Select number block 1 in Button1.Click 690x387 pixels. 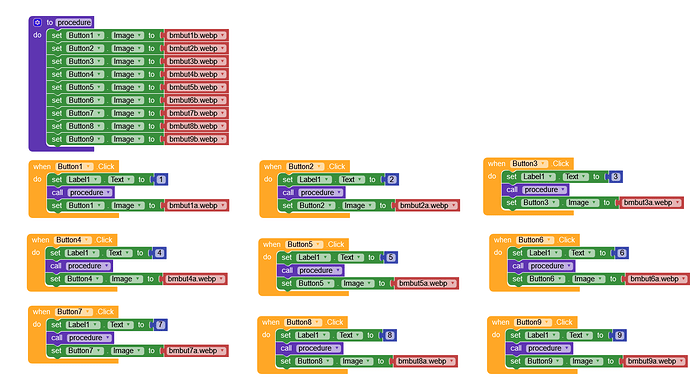161,180
